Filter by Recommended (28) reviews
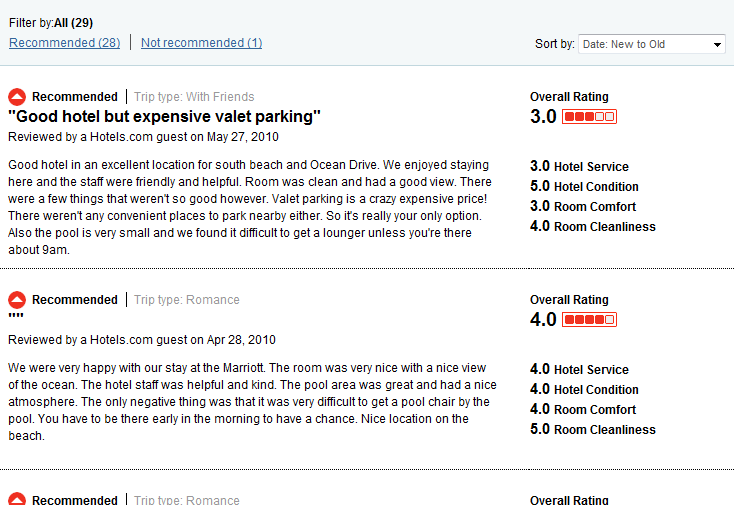Viewport: 734px width, 505px height. [65, 43]
